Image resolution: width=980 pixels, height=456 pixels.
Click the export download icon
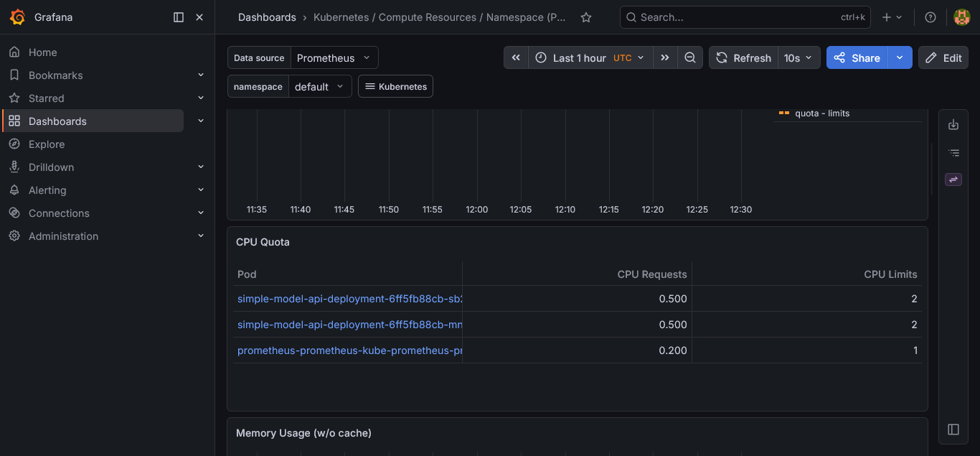point(953,125)
